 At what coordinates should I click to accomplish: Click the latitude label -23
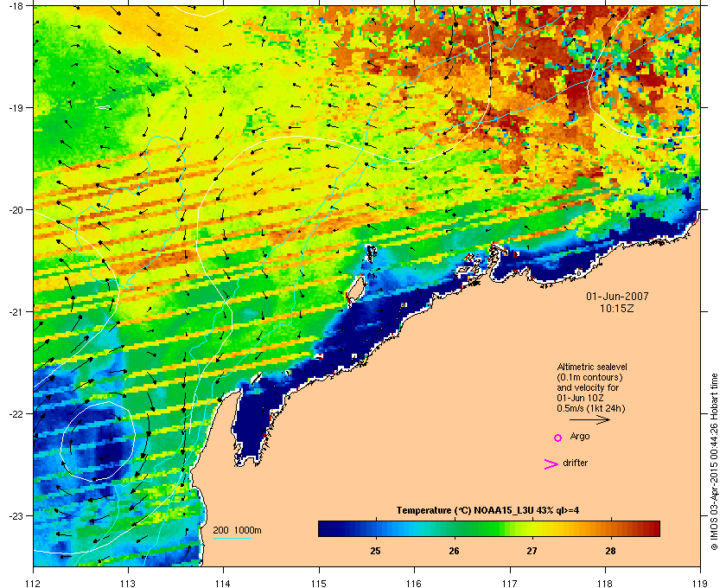tap(16, 515)
